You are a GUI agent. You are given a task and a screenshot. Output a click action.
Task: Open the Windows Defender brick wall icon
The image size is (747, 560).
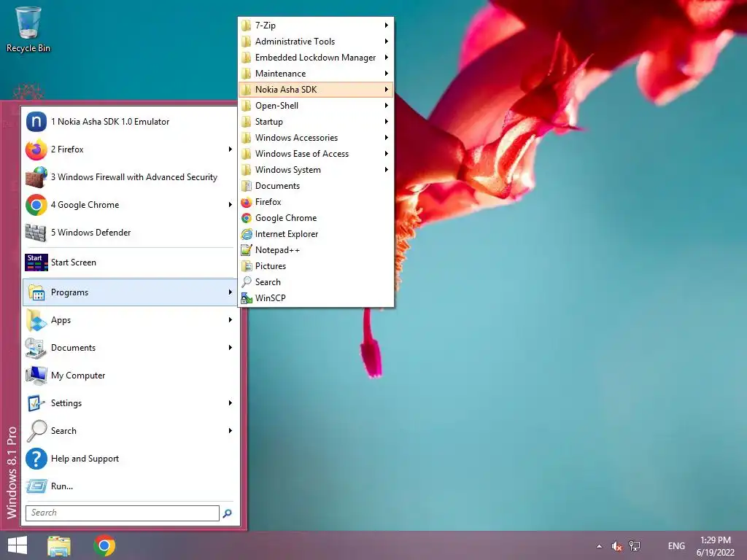pos(36,233)
